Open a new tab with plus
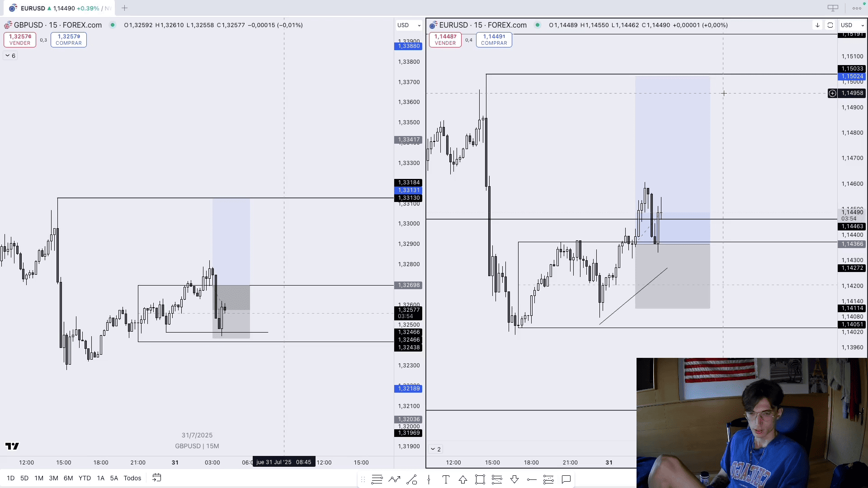This screenshot has width=868, height=488. coord(124,8)
